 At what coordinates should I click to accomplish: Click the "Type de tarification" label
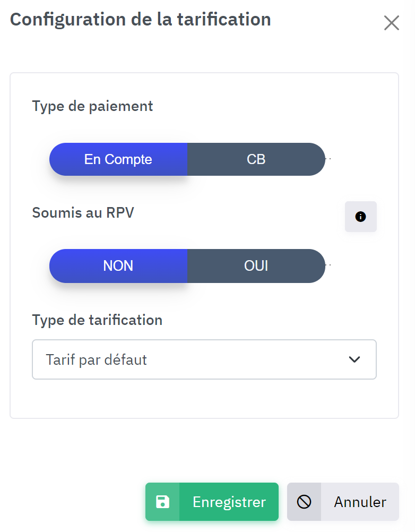97,320
